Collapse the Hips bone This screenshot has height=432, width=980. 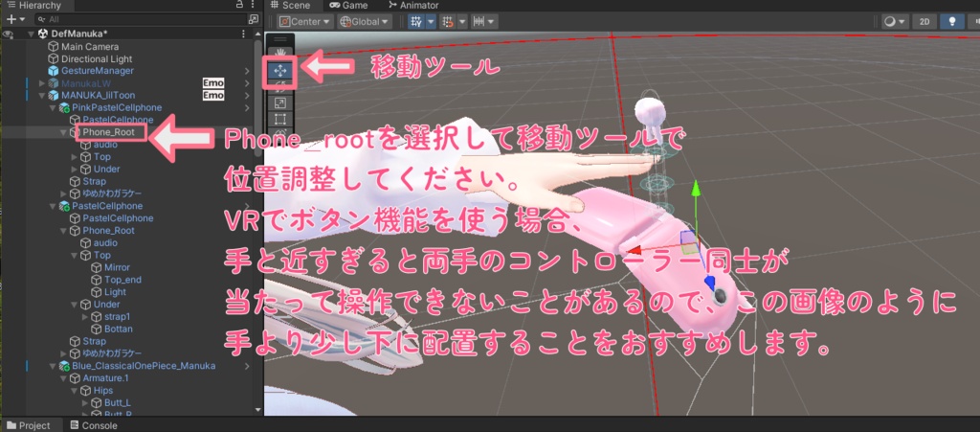click(75, 391)
